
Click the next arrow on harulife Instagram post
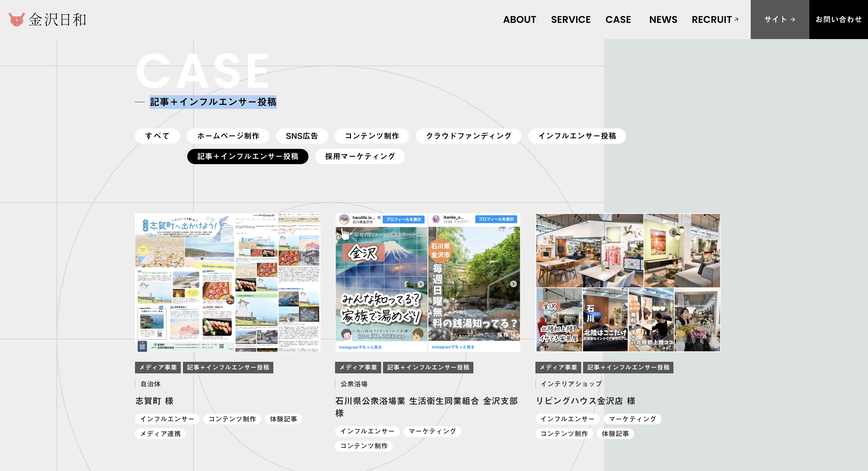coord(421,284)
